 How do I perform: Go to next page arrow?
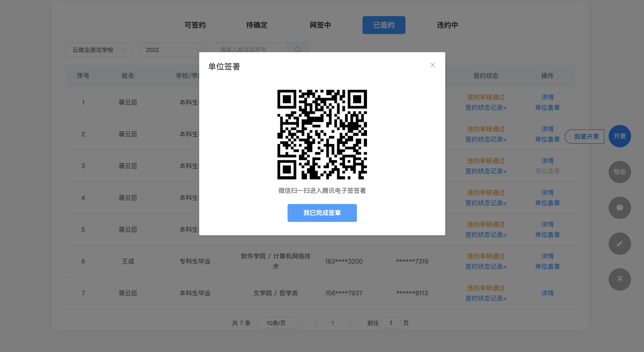click(x=350, y=323)
